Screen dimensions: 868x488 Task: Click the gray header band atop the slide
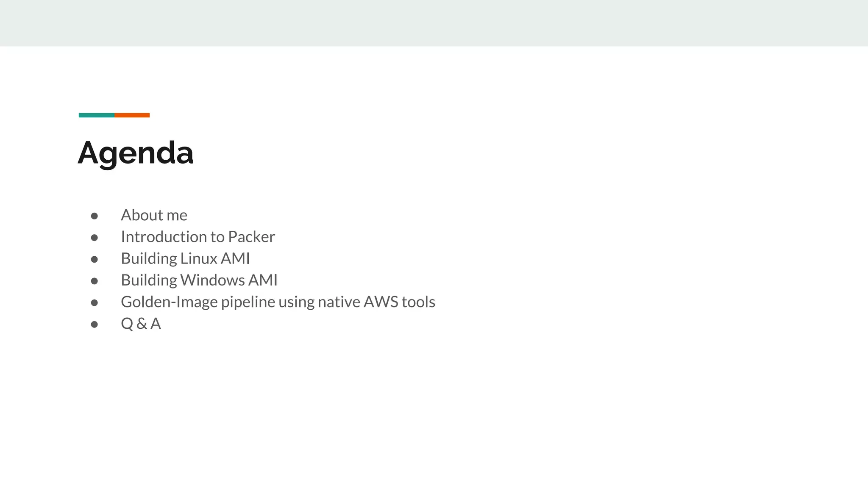[x=434, y=23]
